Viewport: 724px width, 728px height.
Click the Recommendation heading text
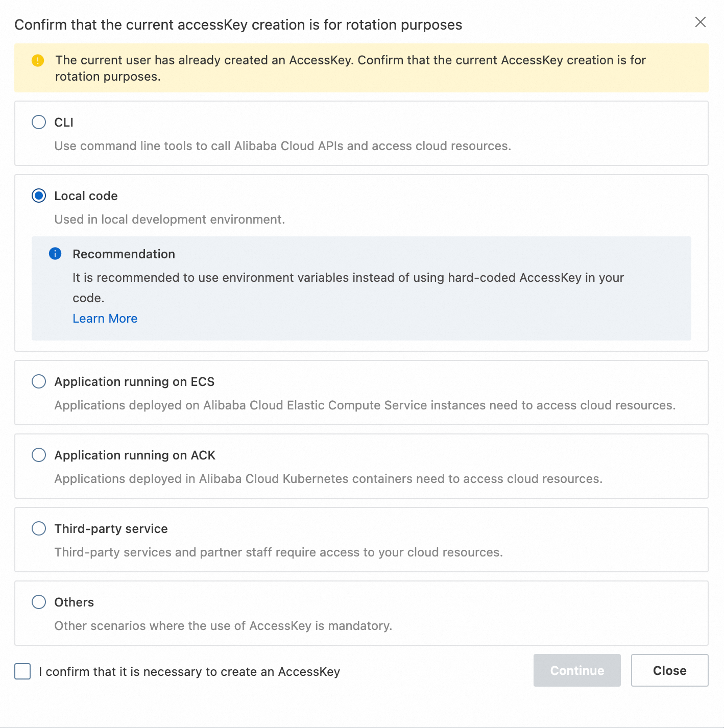click(124, 254)
